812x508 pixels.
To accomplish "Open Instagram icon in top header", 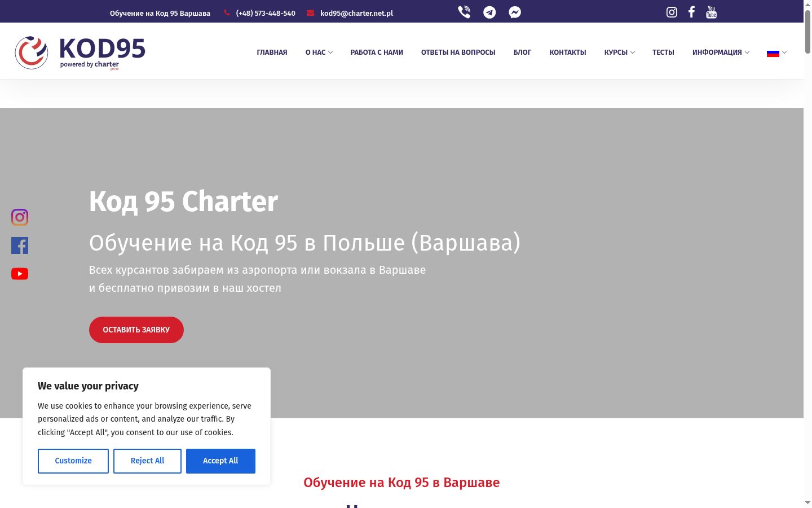I will [672, 12].
